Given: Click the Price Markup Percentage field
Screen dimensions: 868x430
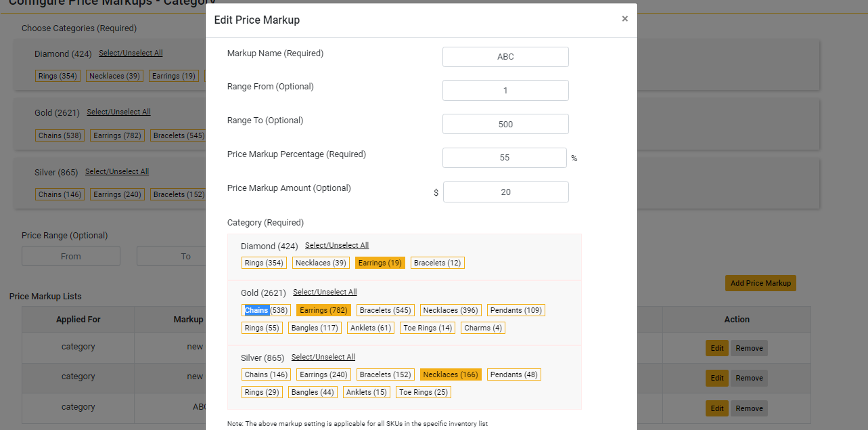Looking at the screenshot, I should coord(505,157).
